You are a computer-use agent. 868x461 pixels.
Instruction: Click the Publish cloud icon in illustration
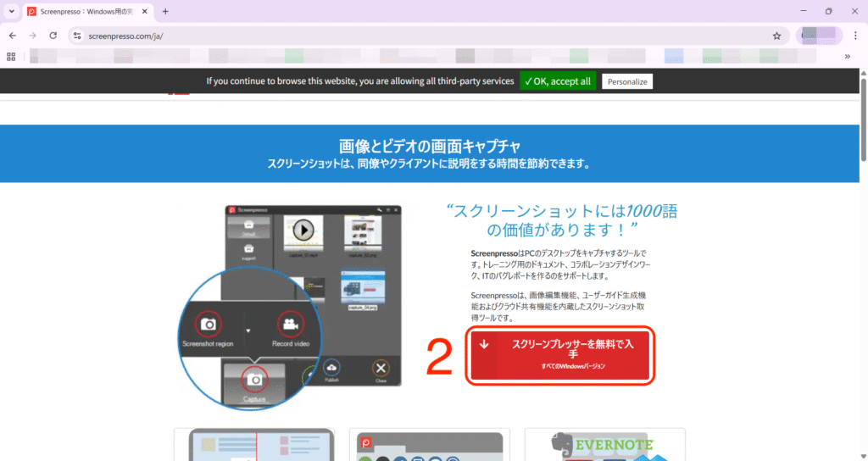click(x=331, y=368)
